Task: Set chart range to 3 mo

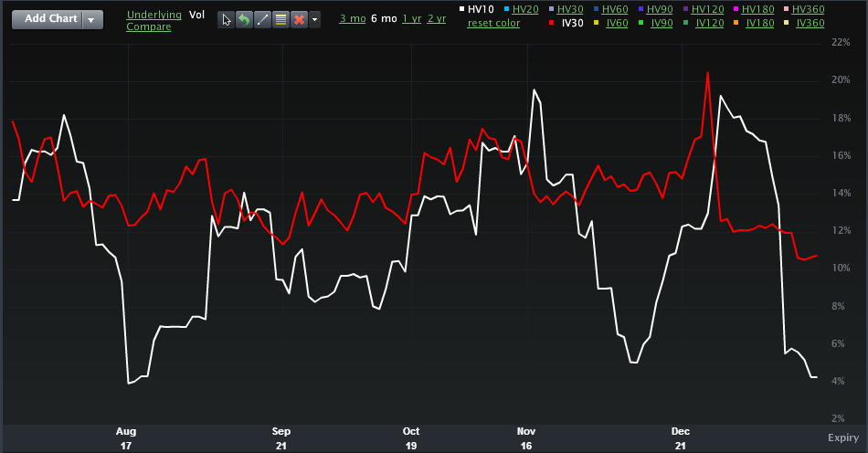Action: [352, 19]
